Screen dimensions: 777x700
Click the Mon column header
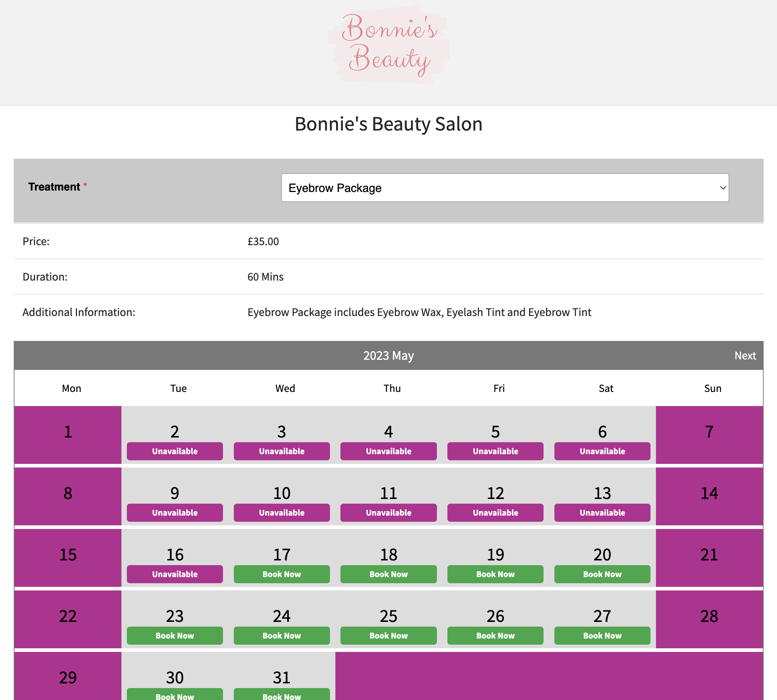71,388
